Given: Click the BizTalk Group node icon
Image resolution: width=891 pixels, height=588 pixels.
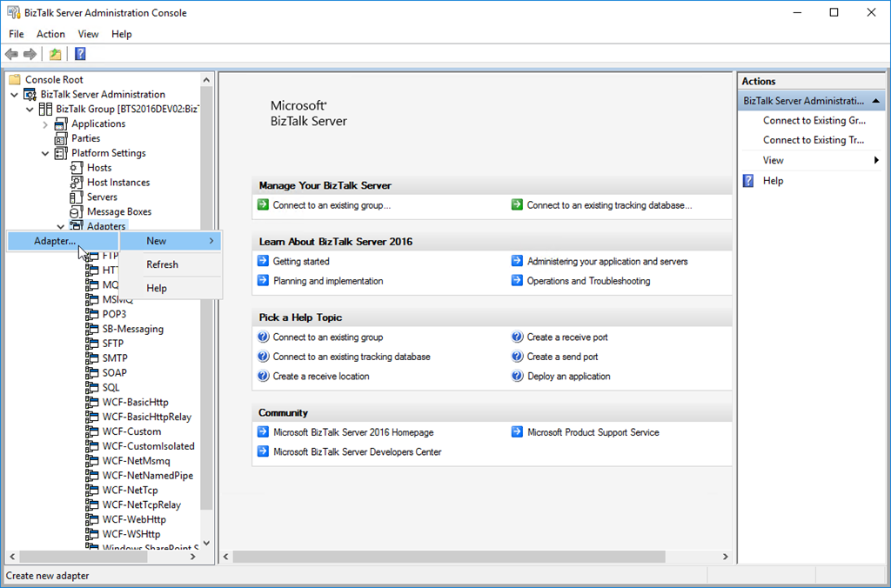Looking at the screenshot, I should (x=45, y=109).
